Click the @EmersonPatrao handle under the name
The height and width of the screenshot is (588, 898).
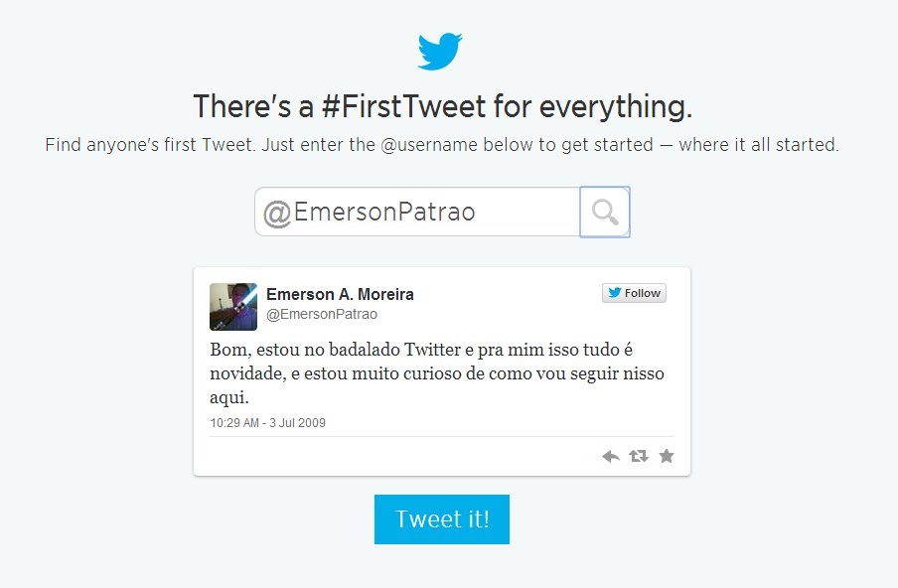point(322,314)
